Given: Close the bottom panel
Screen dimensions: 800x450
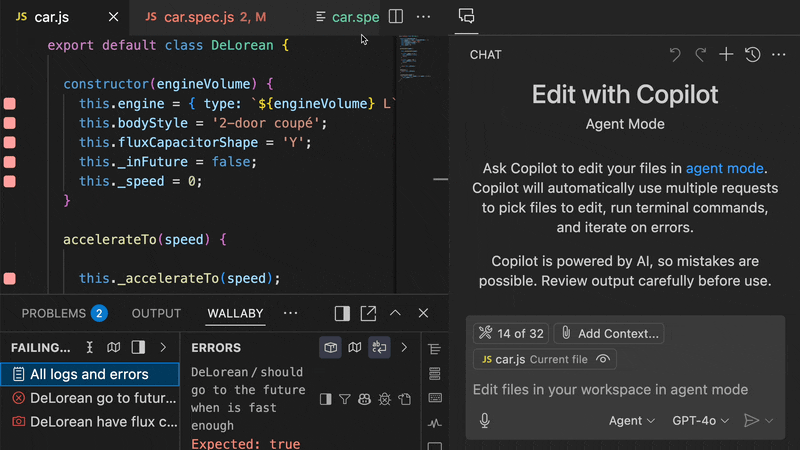Looking at the screenshot, I should coord(423,313).
